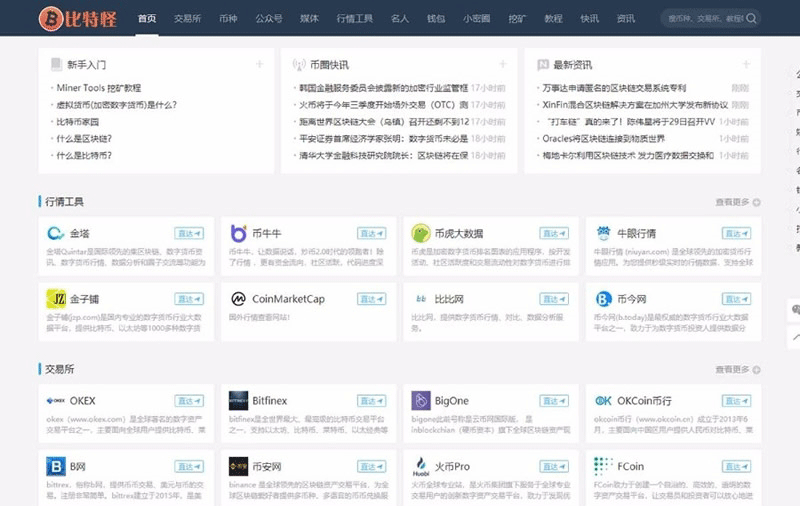The width and height of the screenshot is (800, 506).
Task: Open the 小密圈 nav menu item
Action: [477, 18]
